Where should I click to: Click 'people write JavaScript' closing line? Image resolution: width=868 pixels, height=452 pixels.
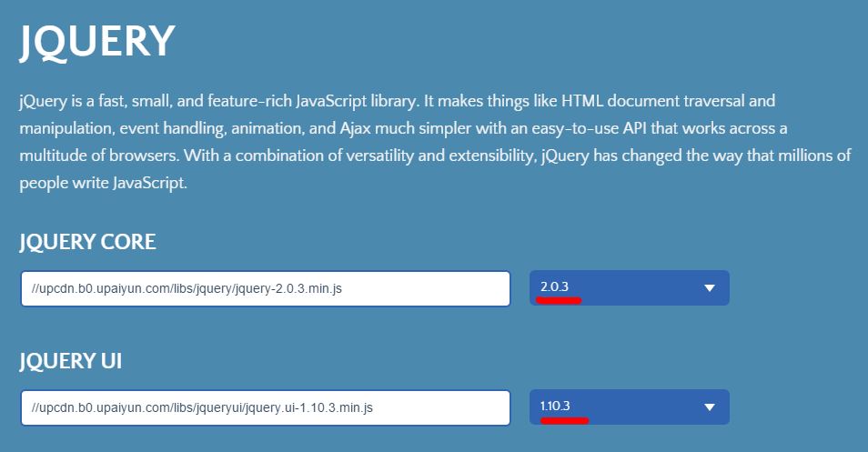pos(103,183)
